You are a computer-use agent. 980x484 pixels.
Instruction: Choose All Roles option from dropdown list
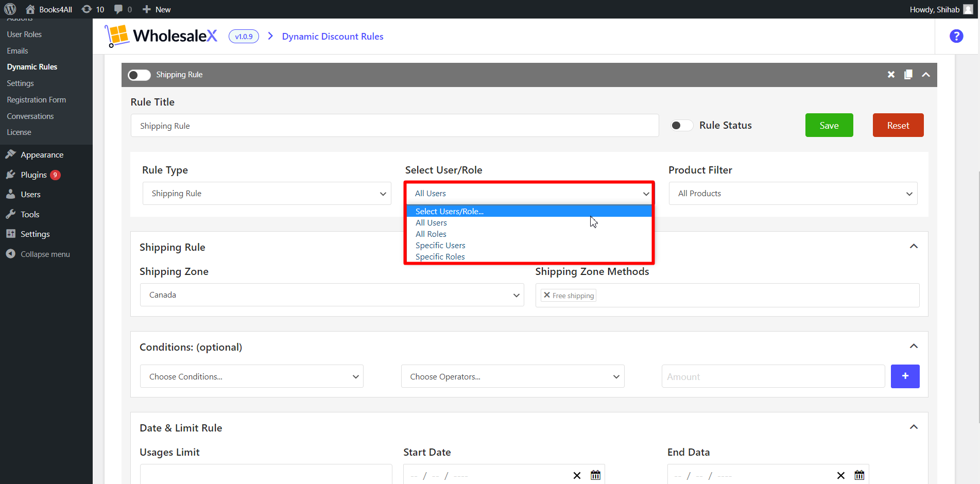point(529,234)
